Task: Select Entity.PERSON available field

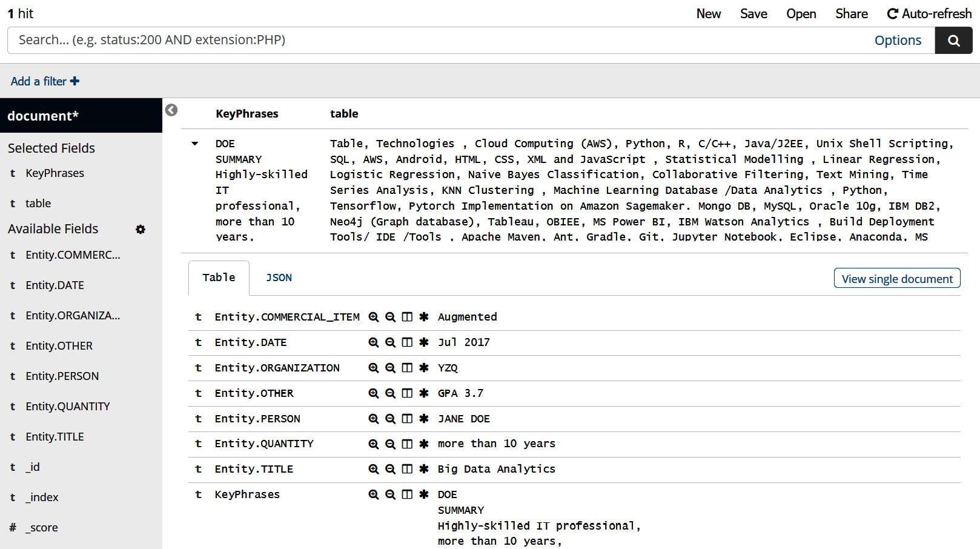Action: 62,376
